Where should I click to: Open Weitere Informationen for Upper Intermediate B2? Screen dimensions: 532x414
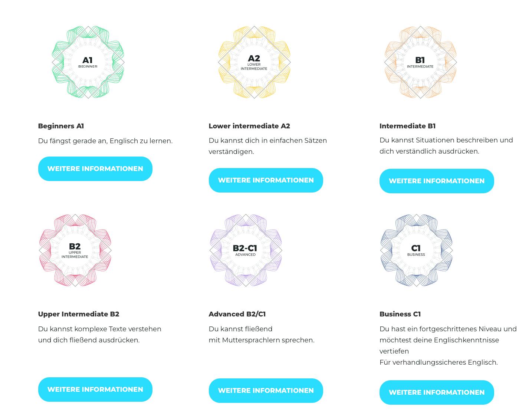(95, 390)
